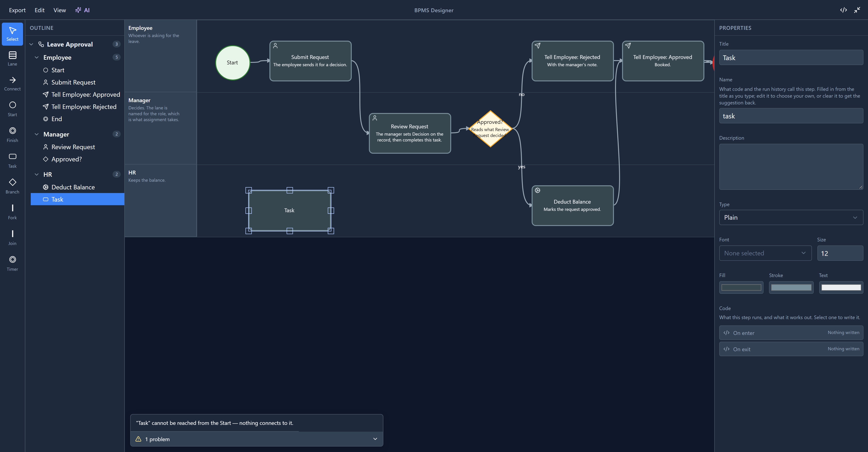Click the Name field containing task
Image resolution: width=868 pixels, height=452 pixels.
tap(791, 116)
